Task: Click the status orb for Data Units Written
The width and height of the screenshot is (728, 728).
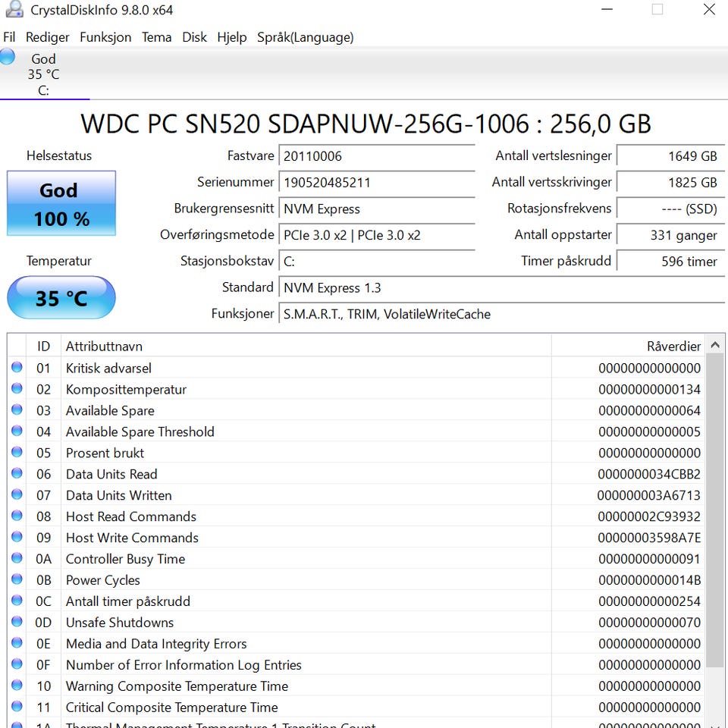Action: [17, 494]
